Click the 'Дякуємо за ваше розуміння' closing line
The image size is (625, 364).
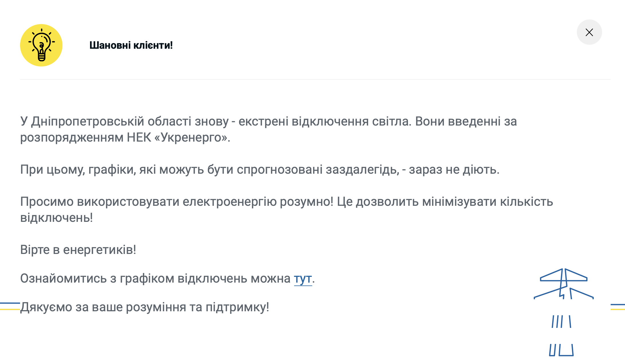144,307
